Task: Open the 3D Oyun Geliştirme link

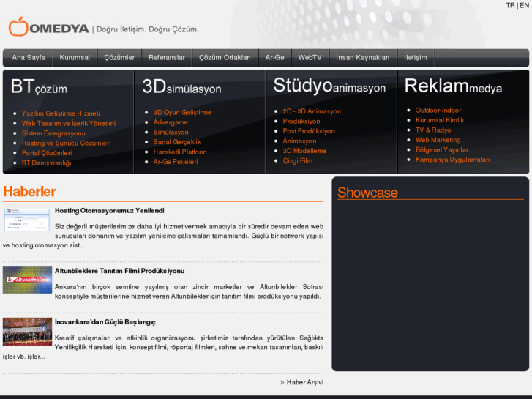Action: click(x=182, y=113)
